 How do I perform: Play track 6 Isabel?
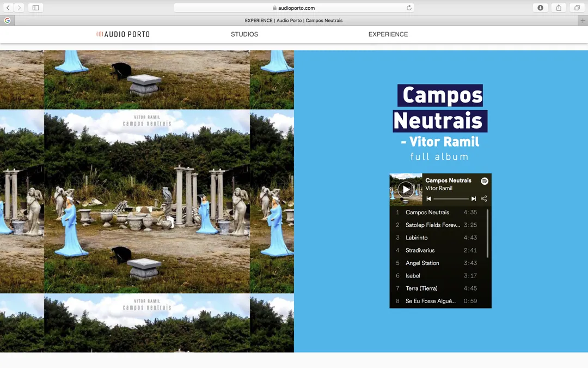coord(440,276)
